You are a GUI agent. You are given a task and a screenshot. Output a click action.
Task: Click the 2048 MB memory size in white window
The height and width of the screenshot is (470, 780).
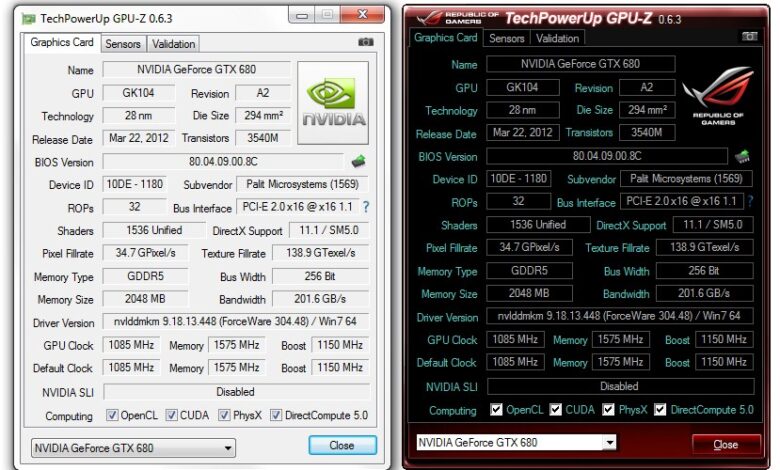click(x=145, y=298)
